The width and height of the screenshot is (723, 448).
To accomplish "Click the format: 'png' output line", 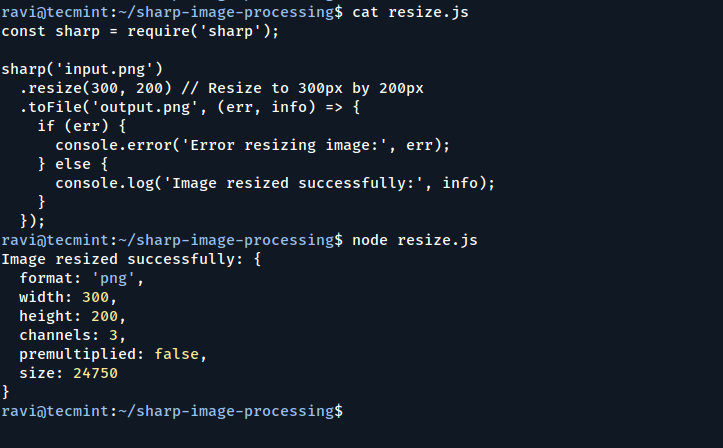I will click(82, 278).
